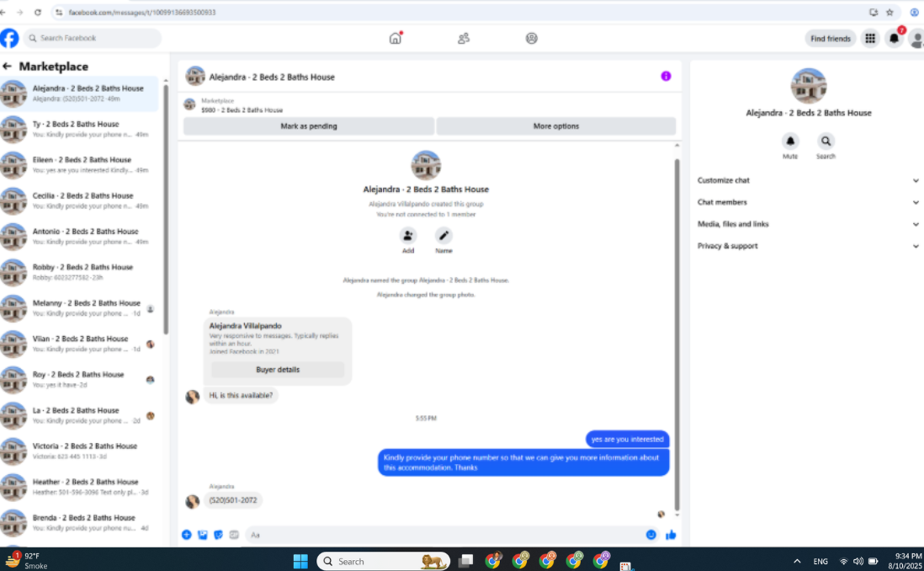Image resolution: width=924 pixels, height=571 pixels.
Task: Click Find friends button
Action: pyautogui.click(x=831, y=39)
